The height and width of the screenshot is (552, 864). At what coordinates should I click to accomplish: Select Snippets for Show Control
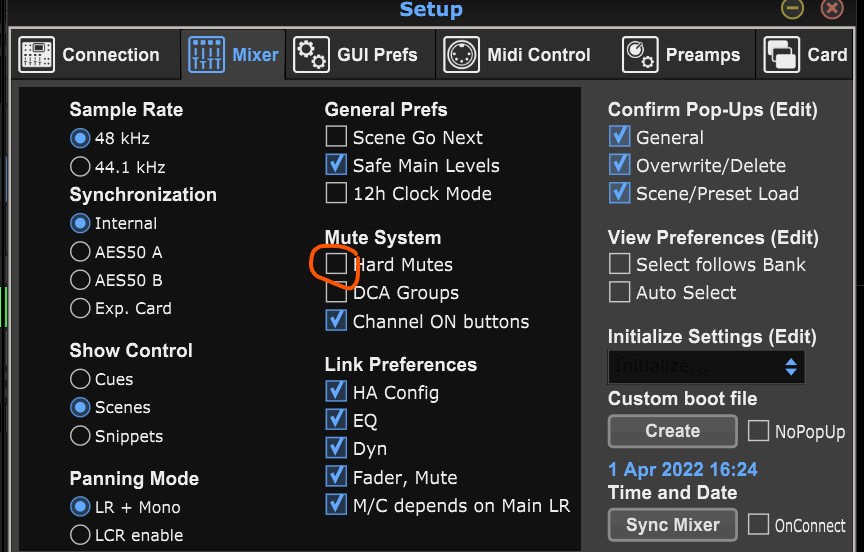click(x=80, y=436)
